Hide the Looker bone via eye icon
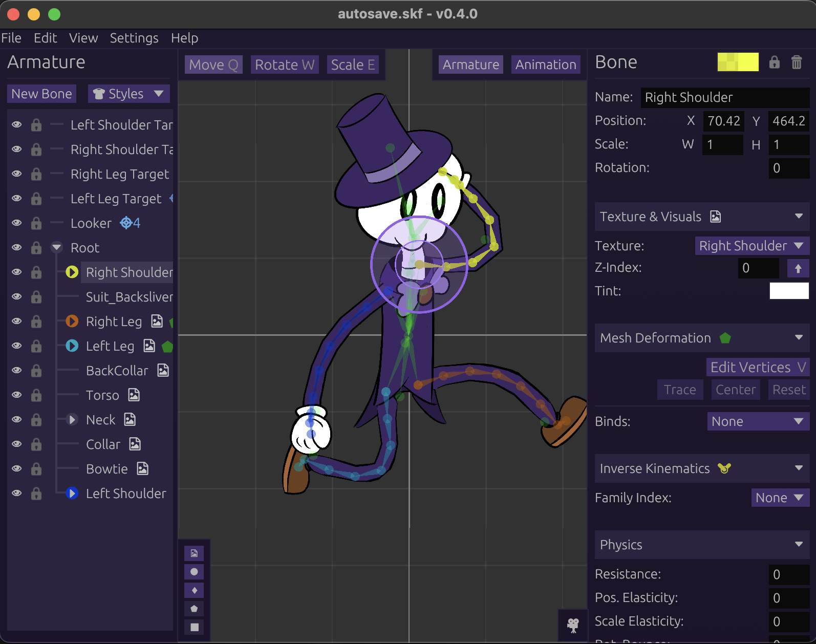This screenshot has height=644, width=816. 17,223
